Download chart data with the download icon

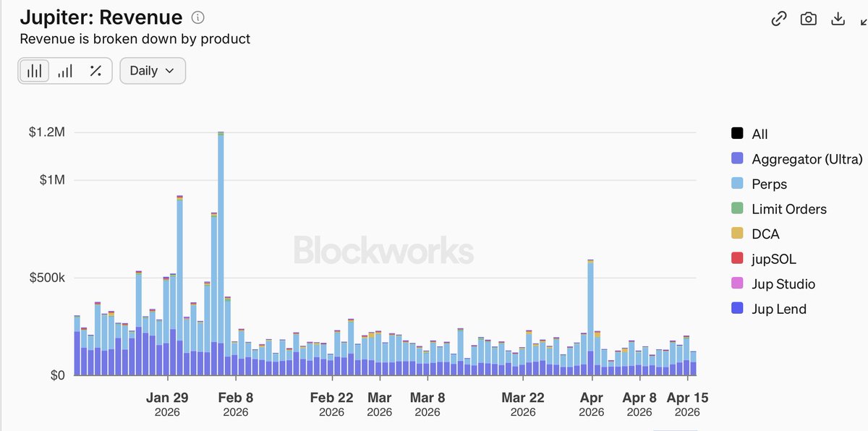(838, 19)
